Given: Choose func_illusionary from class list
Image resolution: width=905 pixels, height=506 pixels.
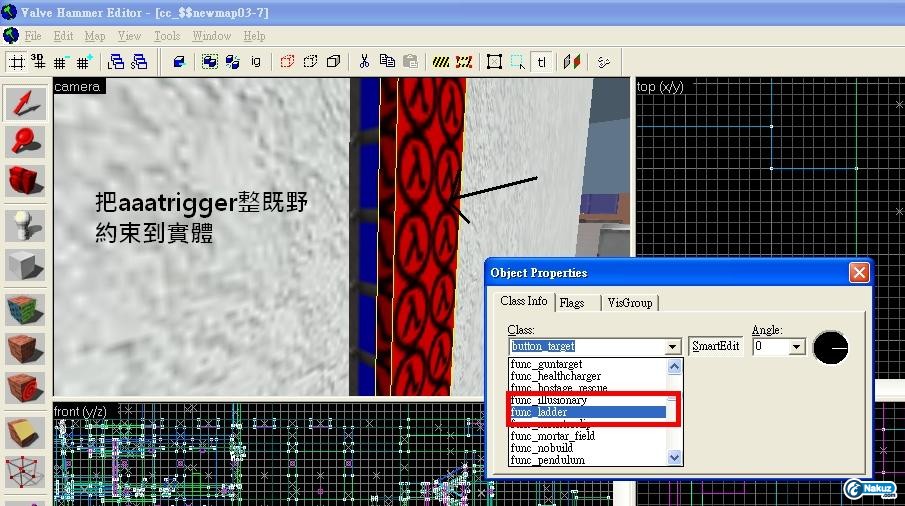Looking at the screenshot, I should (x=588, y=400).
